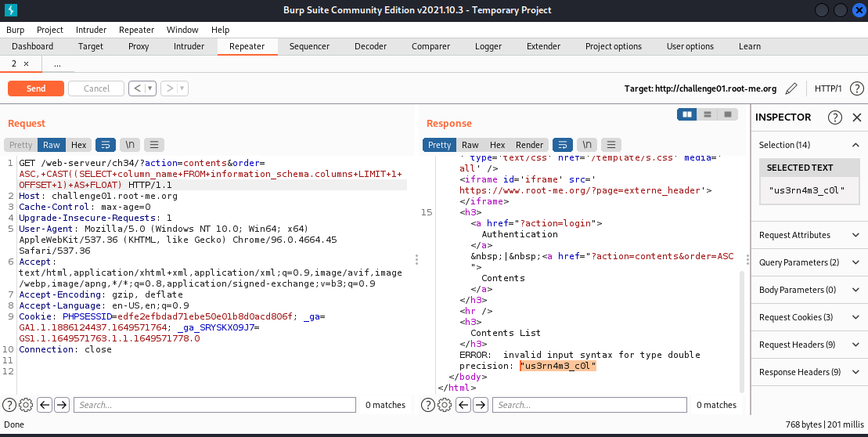Image resolution: width=868 pixels, height=437 pixels.
Task: Select side-by-side layout view icon
Action: pos(687,114)
